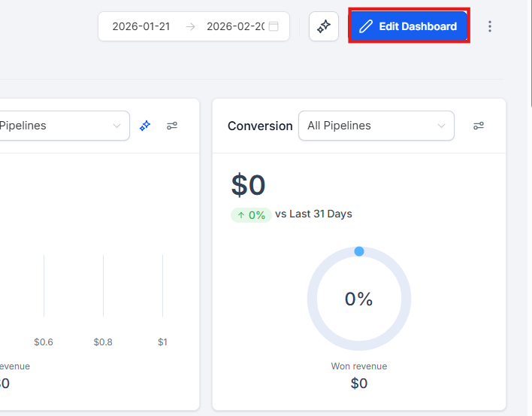The width and height of the screenshot is (532, 416).
Task: Click the blue sparkle icon in left card
Action: coord(145,126)
